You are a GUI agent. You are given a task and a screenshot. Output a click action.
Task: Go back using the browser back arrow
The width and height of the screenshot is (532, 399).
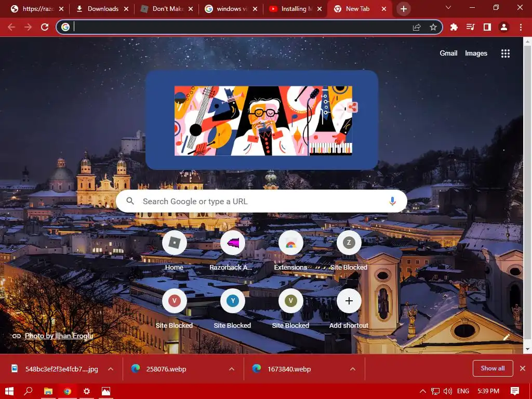point(11,27)
